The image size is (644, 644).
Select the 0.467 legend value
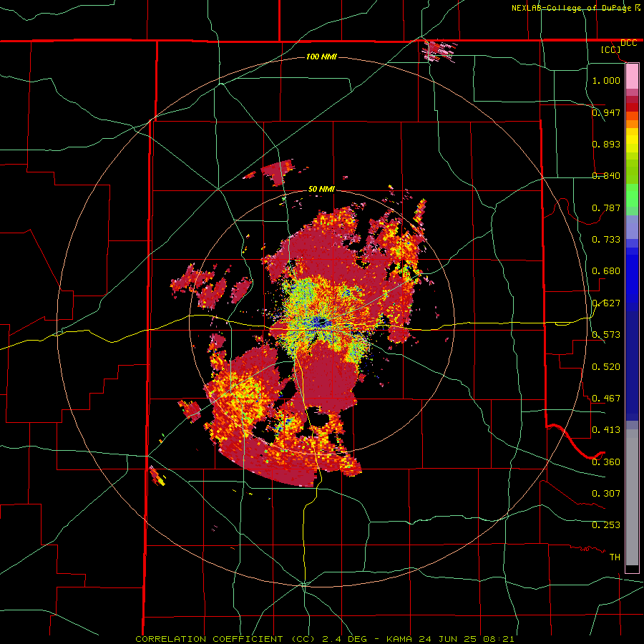[606, 398]
